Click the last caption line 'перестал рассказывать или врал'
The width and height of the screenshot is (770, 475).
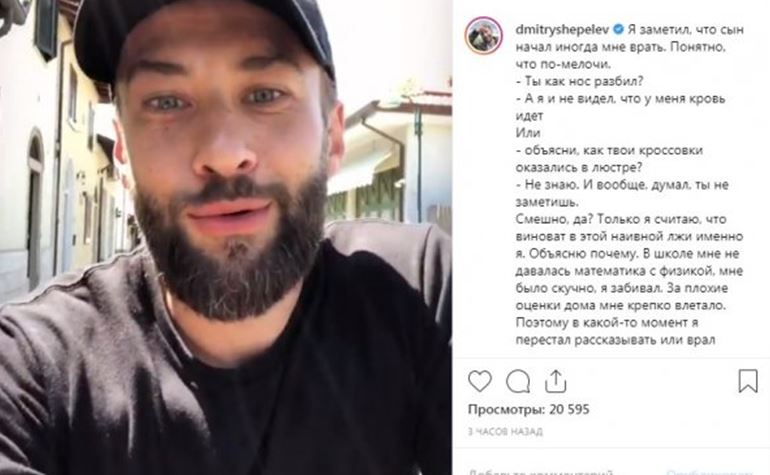tap(615, 340)
